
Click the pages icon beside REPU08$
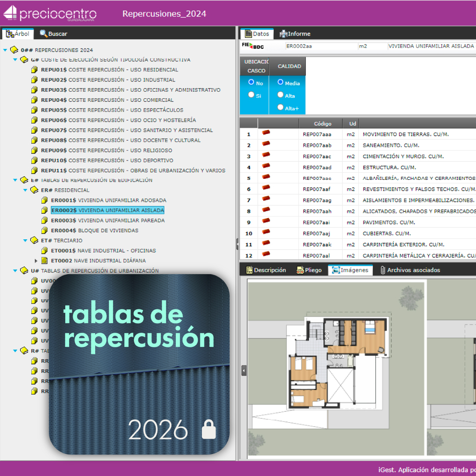pos(34,140)
